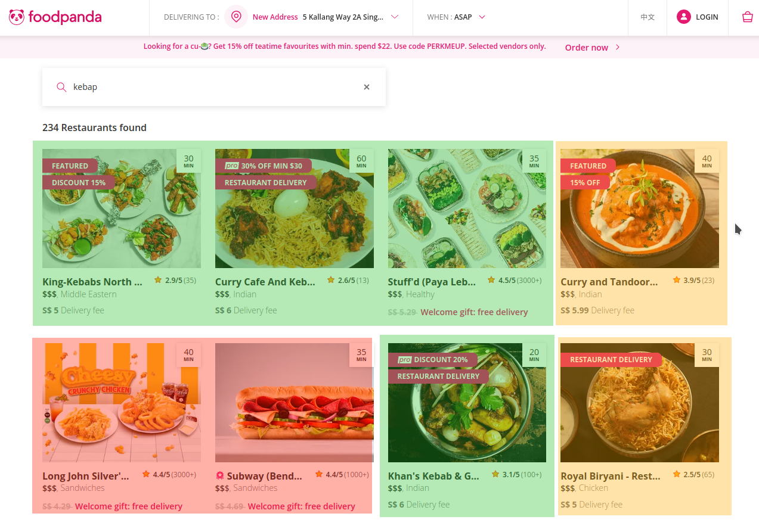Click the FEATURED badge on King-Kebabs North
The height and width of the screenshot is (532, 759).
point(70,166)
